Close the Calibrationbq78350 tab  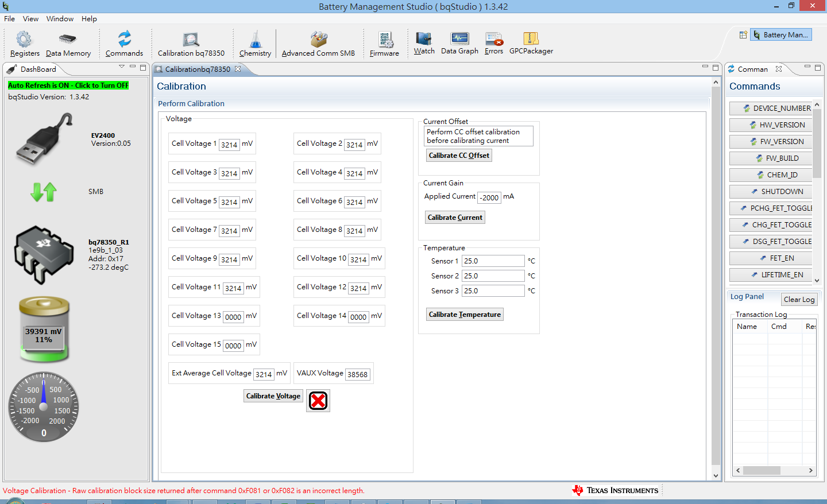pyautogui.click(x=238, y=69)
